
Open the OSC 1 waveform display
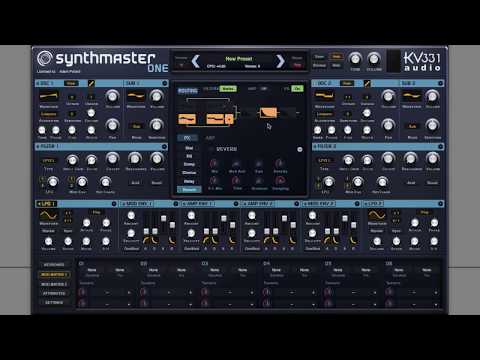point(49,96)
